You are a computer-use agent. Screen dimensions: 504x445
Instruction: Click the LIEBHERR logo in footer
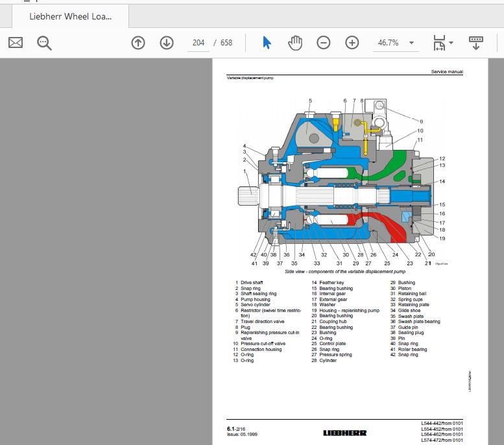tap(344, 433)
